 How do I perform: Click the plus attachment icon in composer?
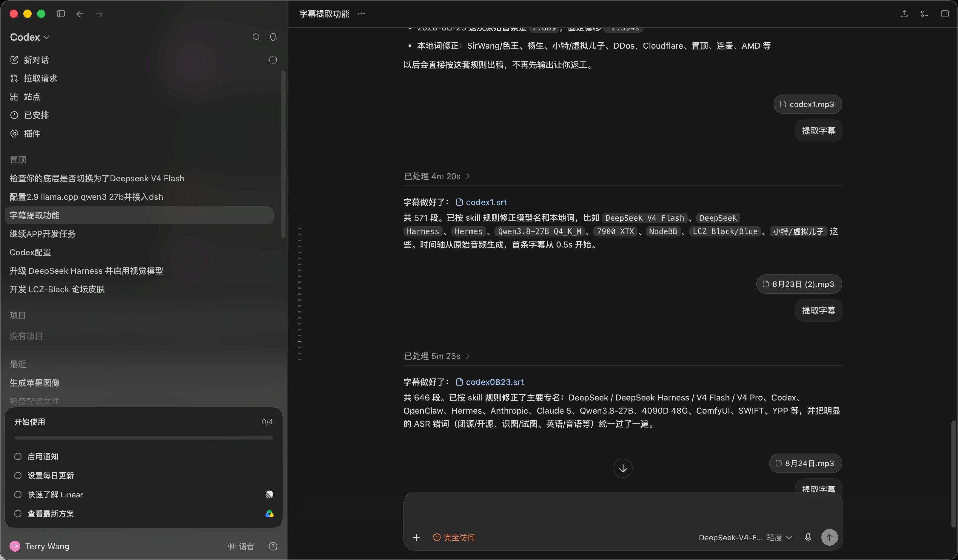[x=417, y=537]
